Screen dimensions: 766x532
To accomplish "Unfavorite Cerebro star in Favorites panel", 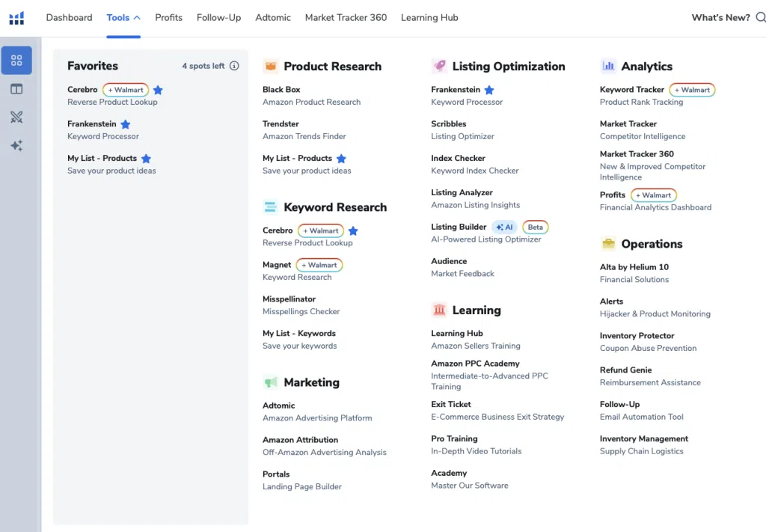I will point(158,90).
